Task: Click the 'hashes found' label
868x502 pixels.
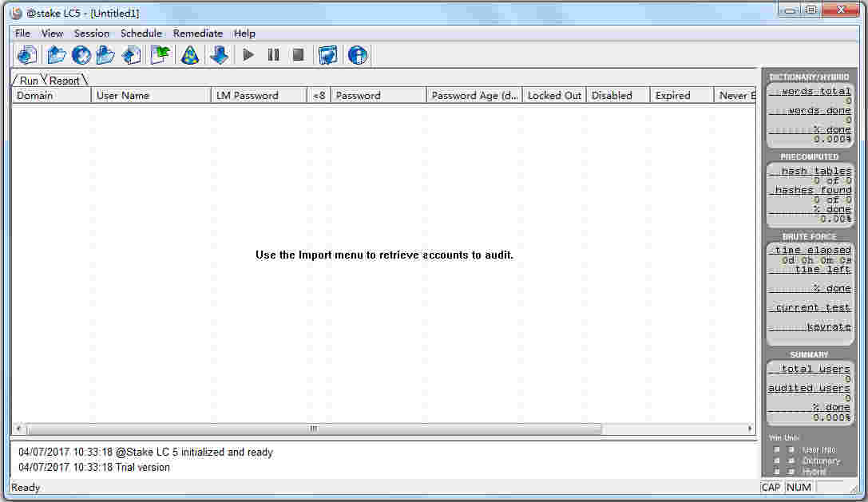Action: 813,190
